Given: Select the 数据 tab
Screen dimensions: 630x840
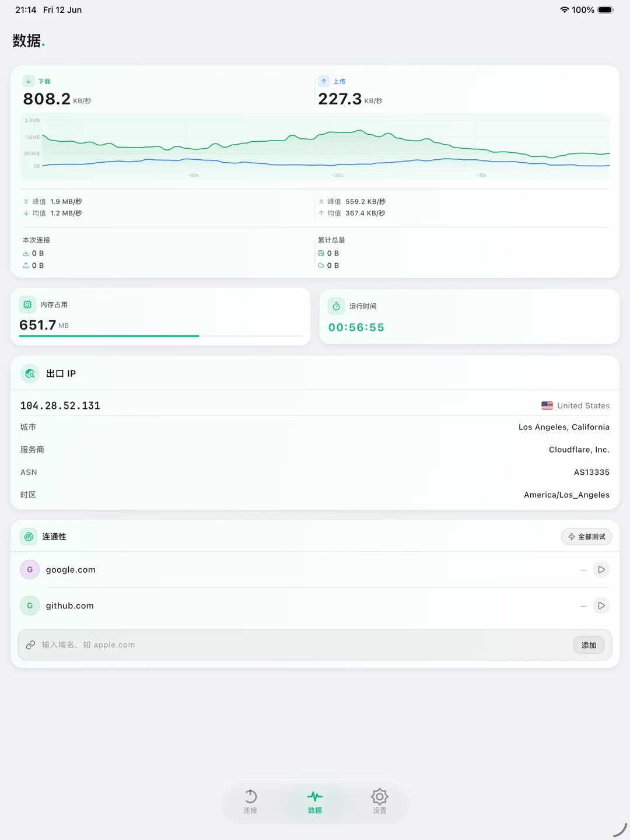Looking at the screenshot, I should (x=315, y=801).
